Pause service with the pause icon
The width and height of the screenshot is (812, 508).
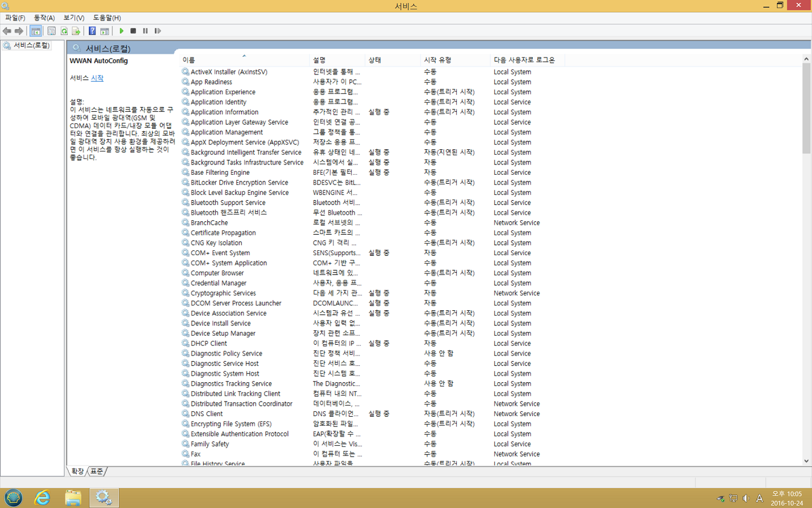click(x=146, y=31)
